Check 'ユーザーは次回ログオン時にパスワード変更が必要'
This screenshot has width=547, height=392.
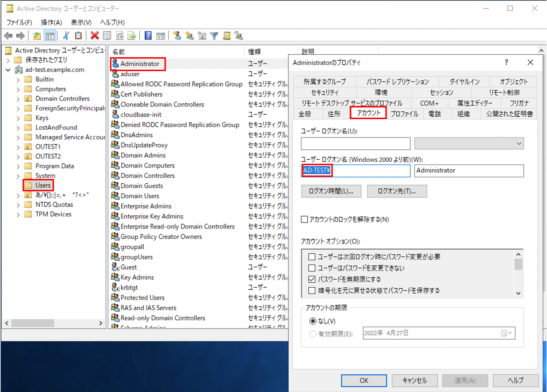(312, 257)
